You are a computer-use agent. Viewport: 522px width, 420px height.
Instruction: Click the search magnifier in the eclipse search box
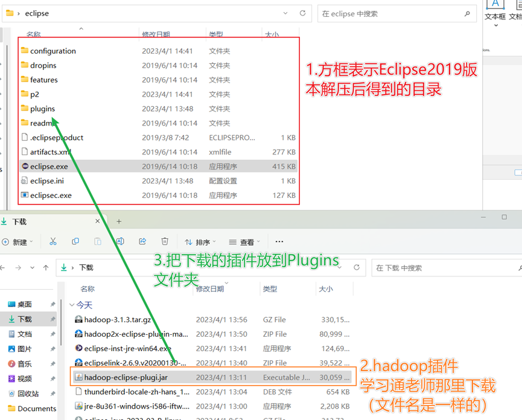click(x=468, y=14)
